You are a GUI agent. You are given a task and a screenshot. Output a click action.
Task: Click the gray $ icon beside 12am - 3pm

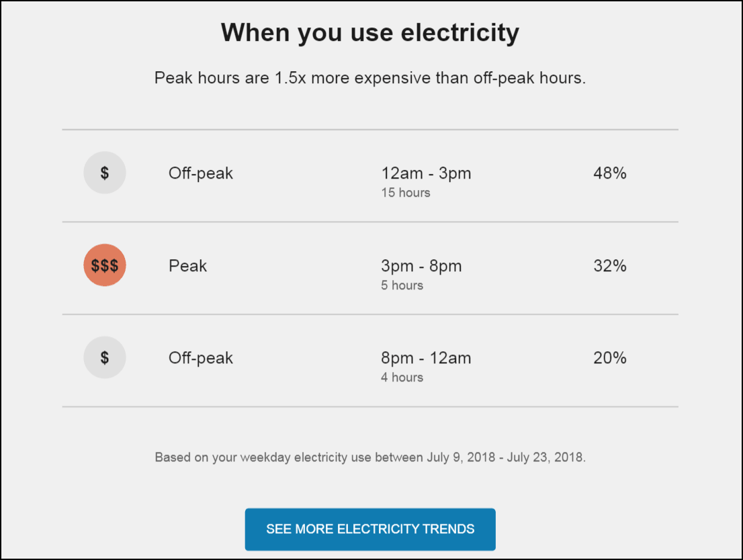coord(105,173)
